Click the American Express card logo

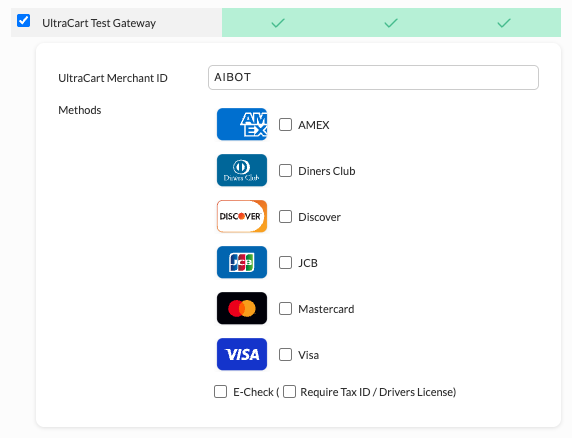[242, 124]
